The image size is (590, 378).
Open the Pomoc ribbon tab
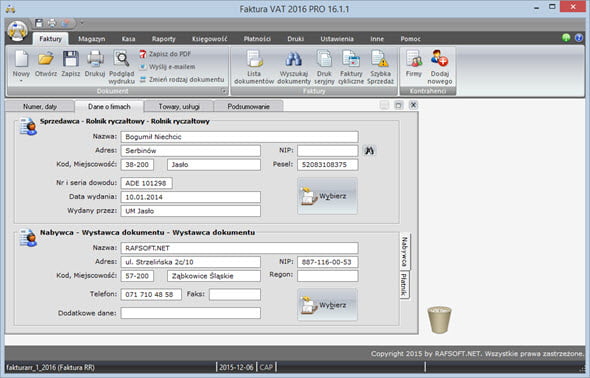411,39
